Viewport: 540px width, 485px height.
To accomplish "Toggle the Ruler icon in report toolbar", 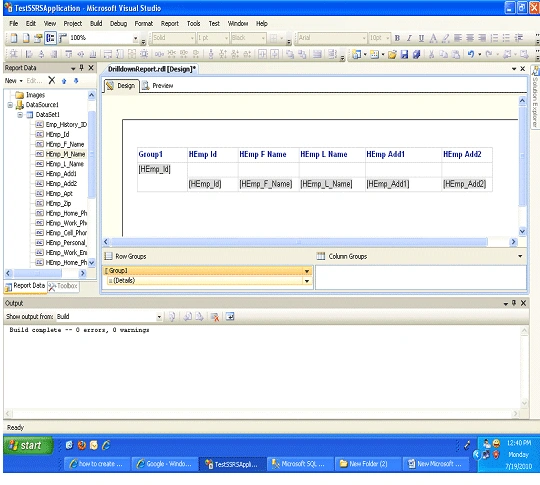I will coord(62,38).
